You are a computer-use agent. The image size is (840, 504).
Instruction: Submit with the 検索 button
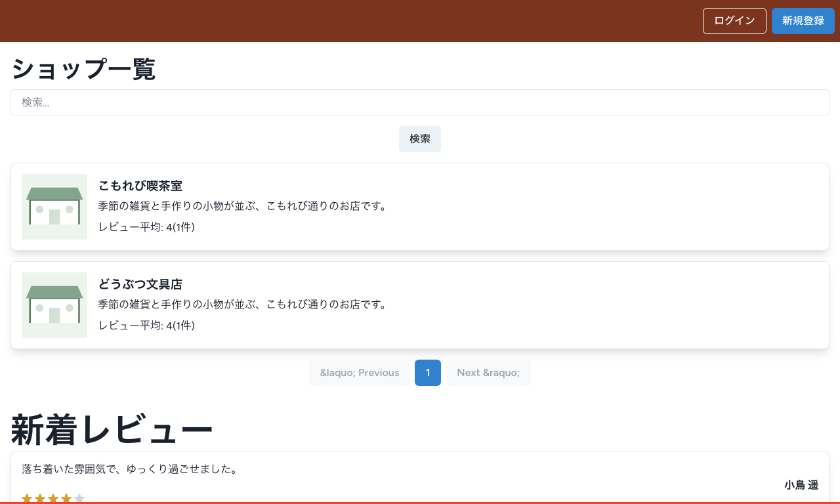pos(420,139)
